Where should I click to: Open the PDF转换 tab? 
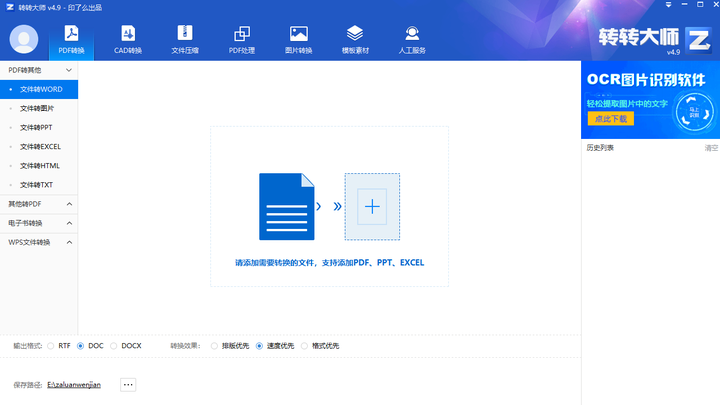click(71, 40)
